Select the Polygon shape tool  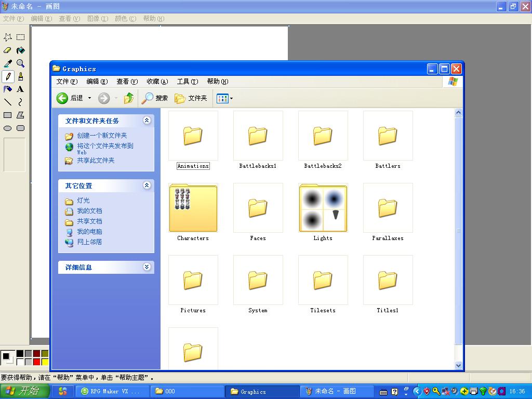tap(20, 115)
